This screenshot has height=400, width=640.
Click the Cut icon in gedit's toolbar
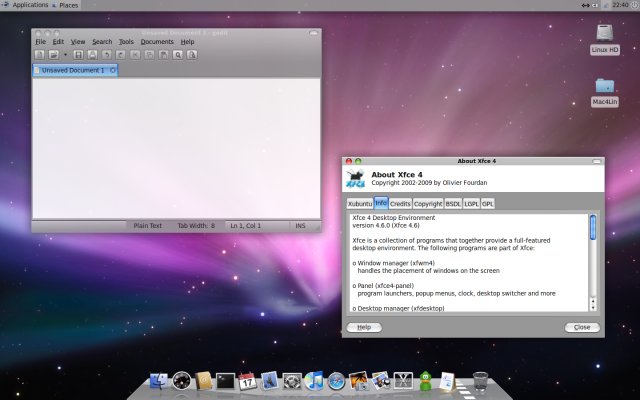pyautogui.click(x=135, y=54)
